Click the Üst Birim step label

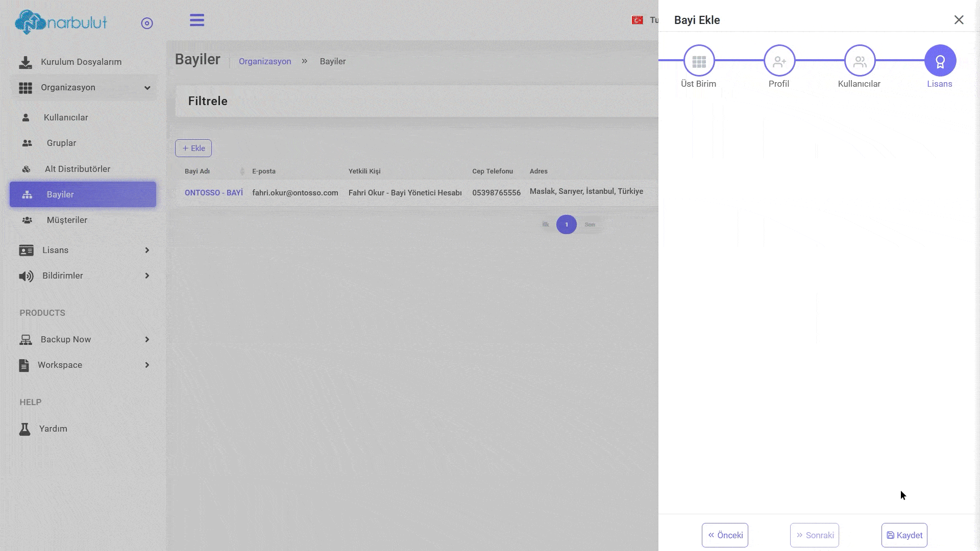699,84
